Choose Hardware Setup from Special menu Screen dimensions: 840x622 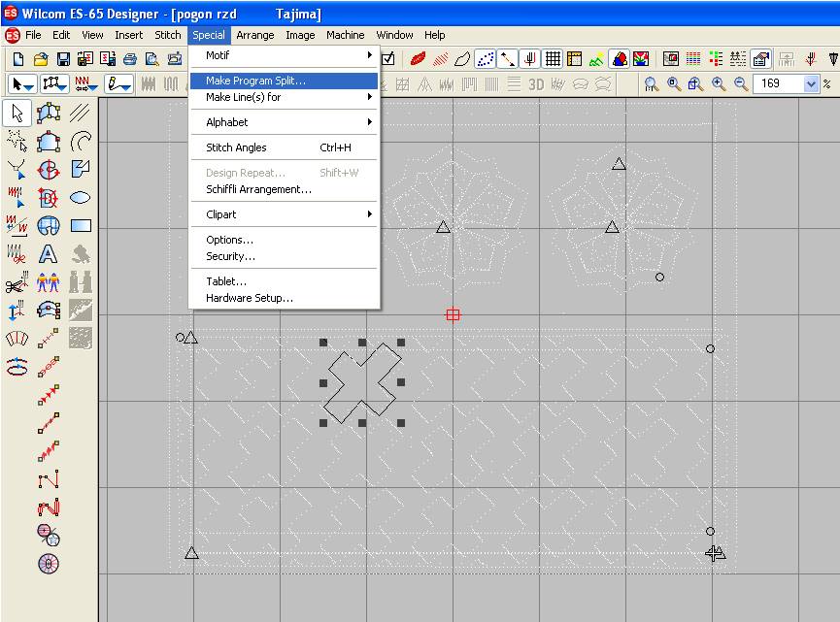click(250, 299)
